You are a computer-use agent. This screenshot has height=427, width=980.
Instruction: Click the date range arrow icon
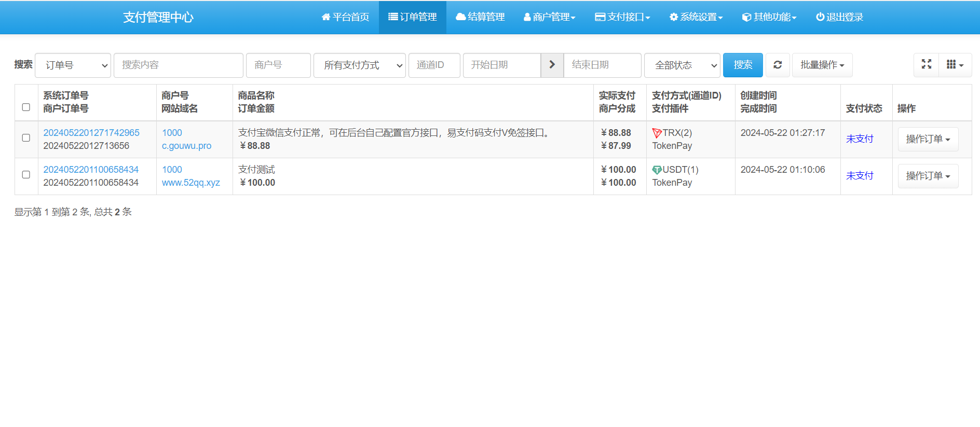coord(552,65)
